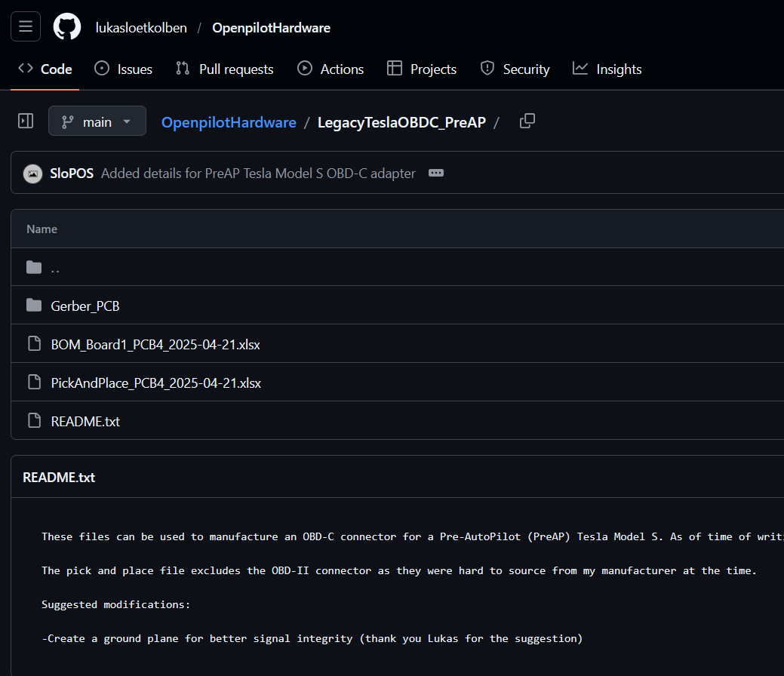The image size is (784, 676).
Task: Open BOM_Board1_PCB4_2025-04-21.xlsx file
Action: [155, 344]
